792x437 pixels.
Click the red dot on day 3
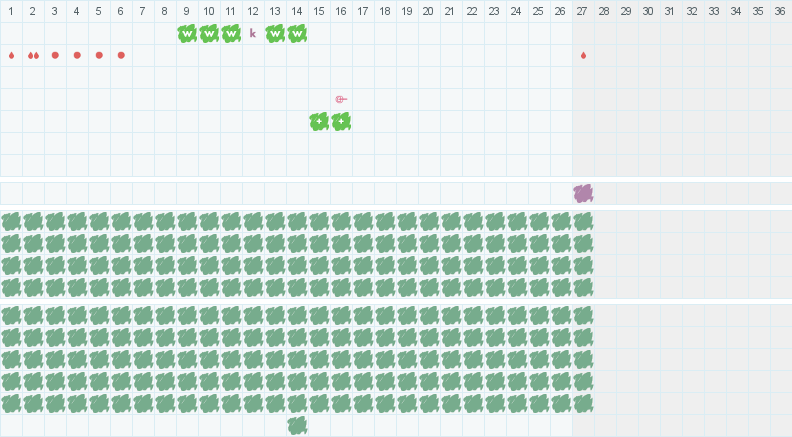coord(55,55)
